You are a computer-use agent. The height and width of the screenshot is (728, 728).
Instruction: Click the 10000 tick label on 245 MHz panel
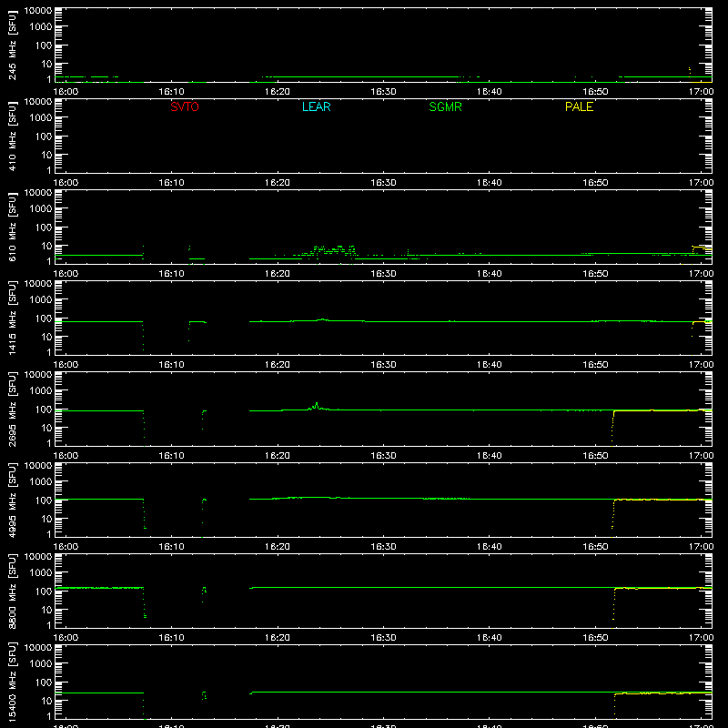38,11
